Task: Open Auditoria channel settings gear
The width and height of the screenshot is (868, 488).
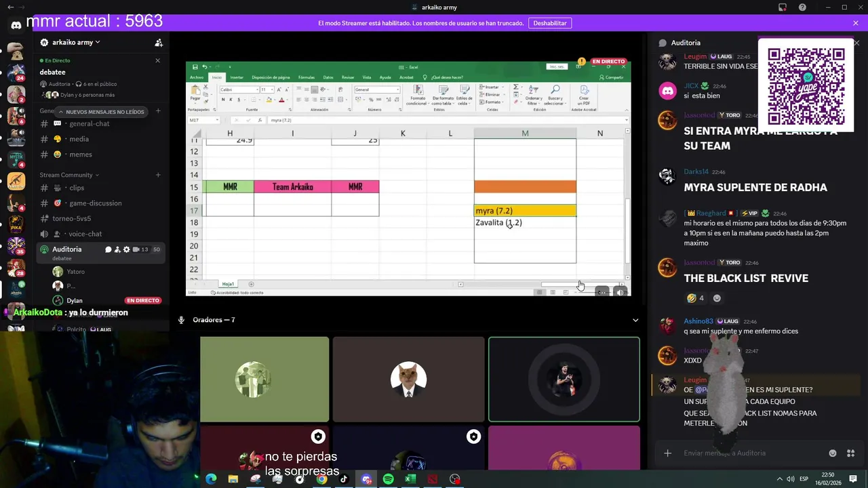Action: (x=126, y=249)
